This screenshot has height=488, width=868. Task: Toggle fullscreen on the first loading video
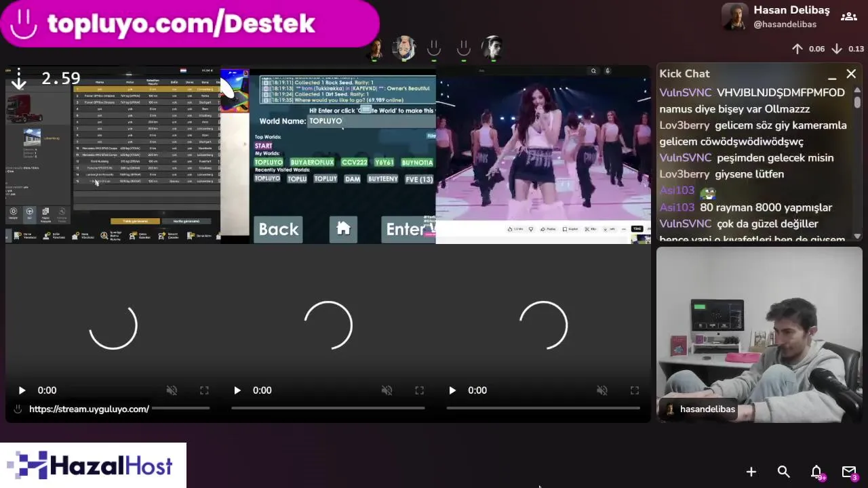point(204,390)
